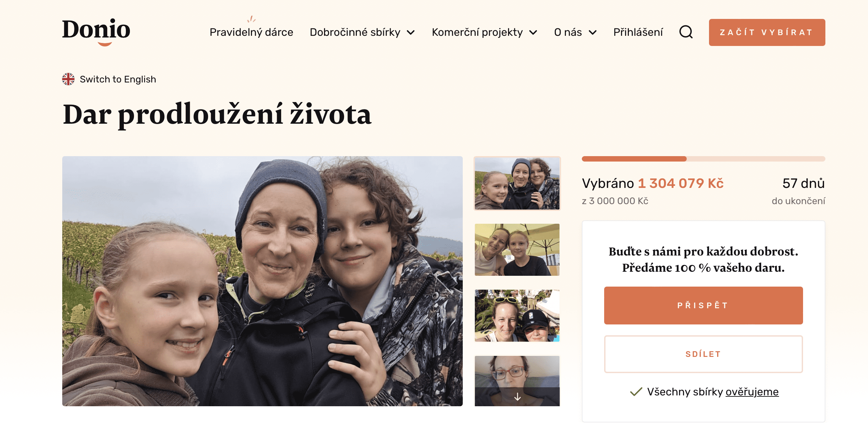This screenshot has height=438, width=868.
Task: Expand the Komerční projekty dropdown chevron
Action: coord(533,32)
